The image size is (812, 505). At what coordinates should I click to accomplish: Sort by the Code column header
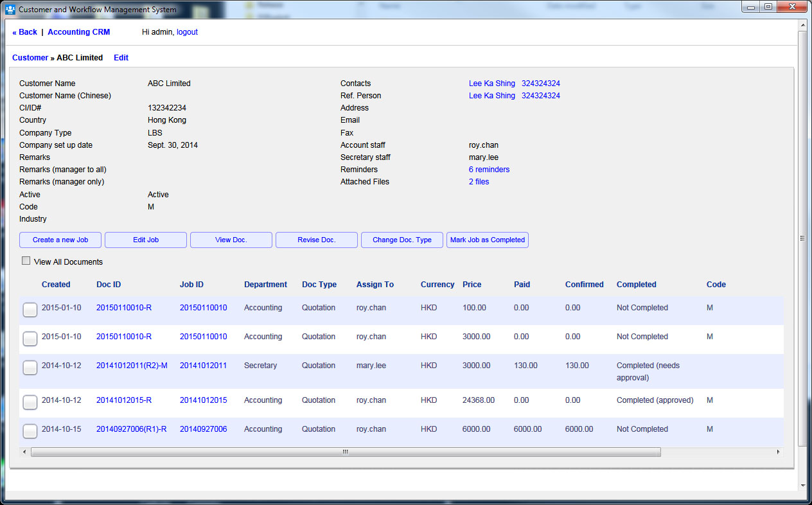point(716,285)
